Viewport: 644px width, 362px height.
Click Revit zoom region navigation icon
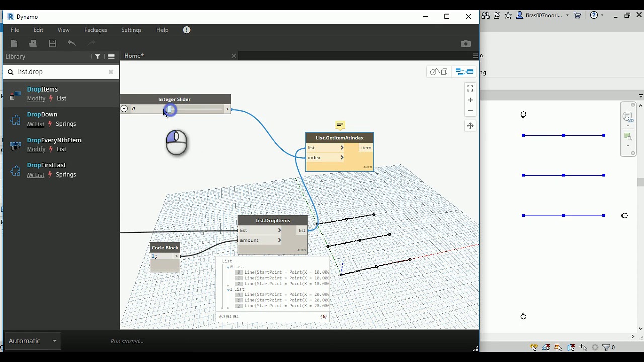pyautogui.click(x=628, y=136)
